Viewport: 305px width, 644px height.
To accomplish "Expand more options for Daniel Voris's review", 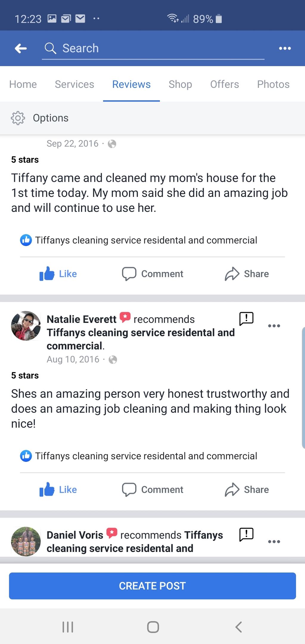I will pyautogui.click(x=274, y=542).
